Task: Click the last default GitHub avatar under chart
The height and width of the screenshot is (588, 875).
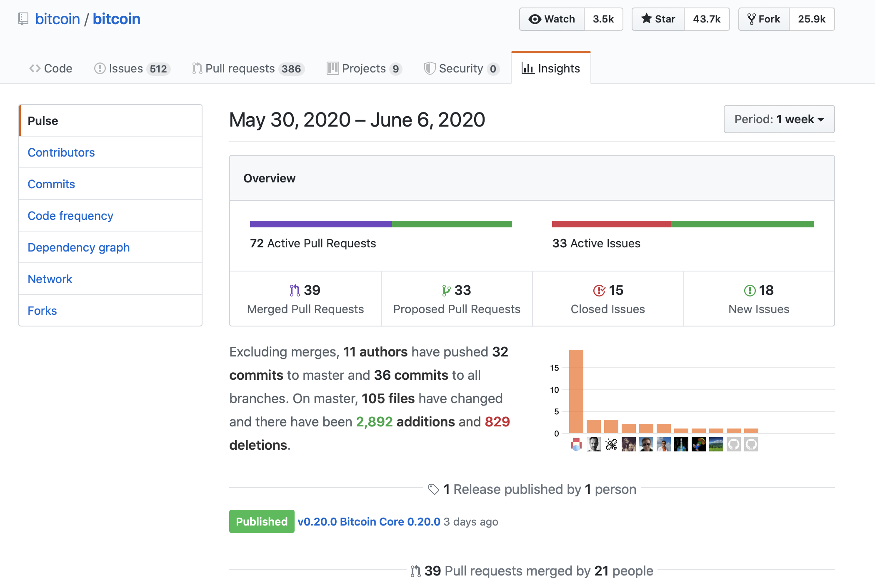Action: pyautogui.click(x=751, y=444)
